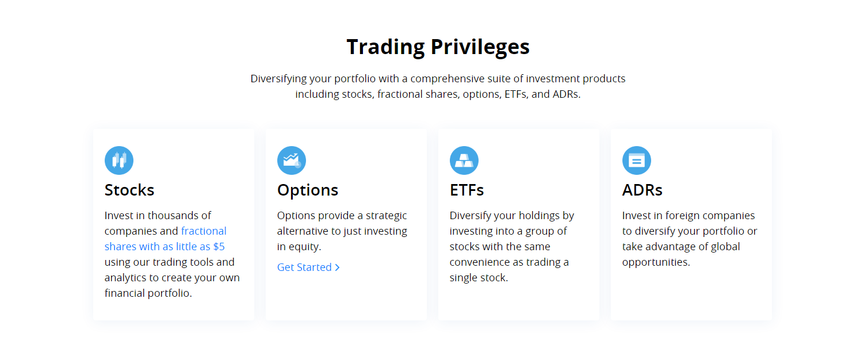Select the blue circle icon above Stocks
This screenshot has height=352, width=868.
pos(119,160)
